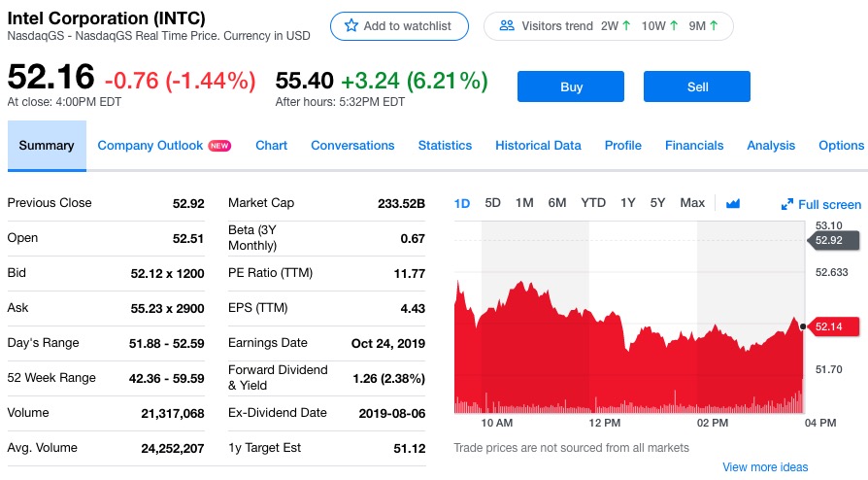Click the EPS value 4.43
Viewport: 868px width, 480px height.
point(413,308)
